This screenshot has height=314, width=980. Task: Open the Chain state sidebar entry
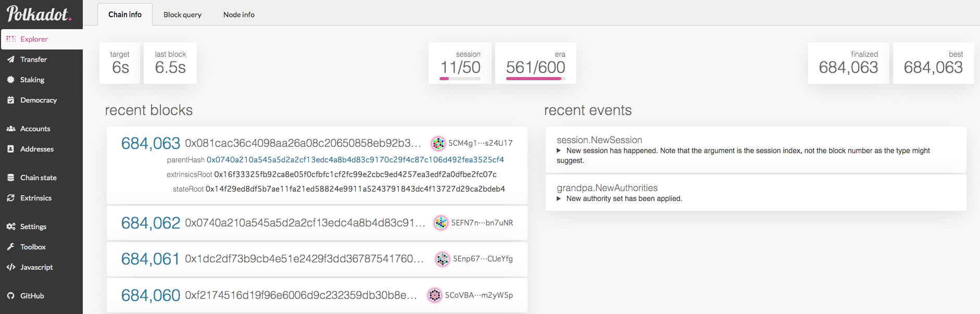click(x=42, y=178)
